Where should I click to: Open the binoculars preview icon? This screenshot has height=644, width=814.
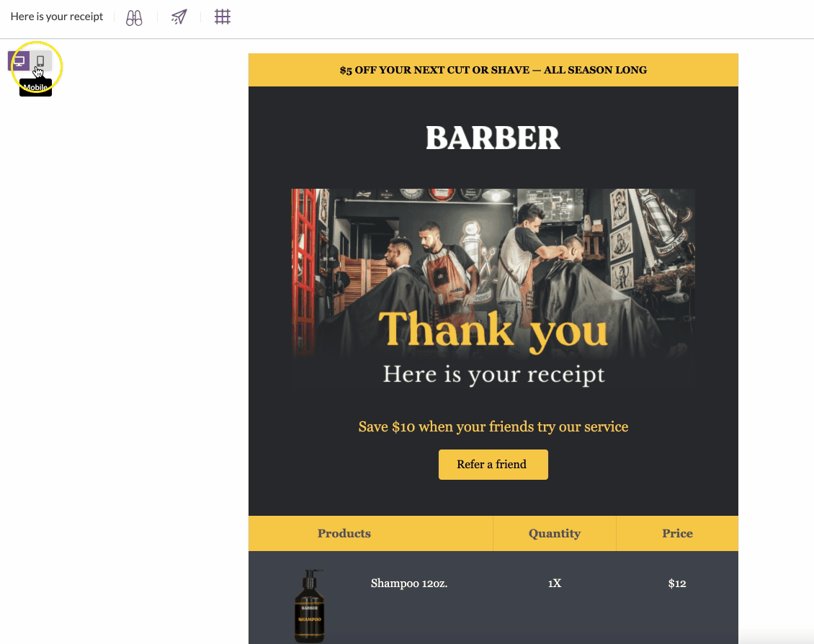tap(134, 17)
